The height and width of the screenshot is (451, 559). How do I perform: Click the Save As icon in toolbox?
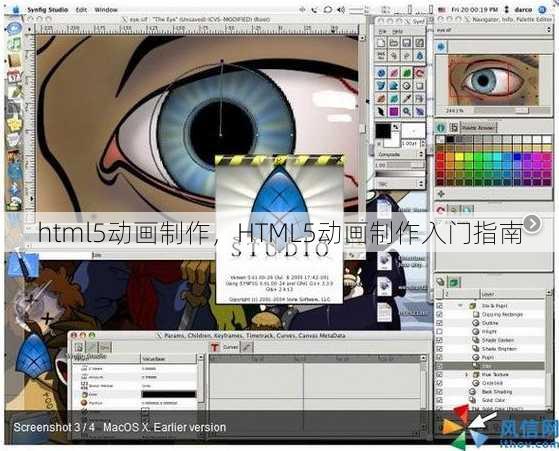tap(419, 43)
